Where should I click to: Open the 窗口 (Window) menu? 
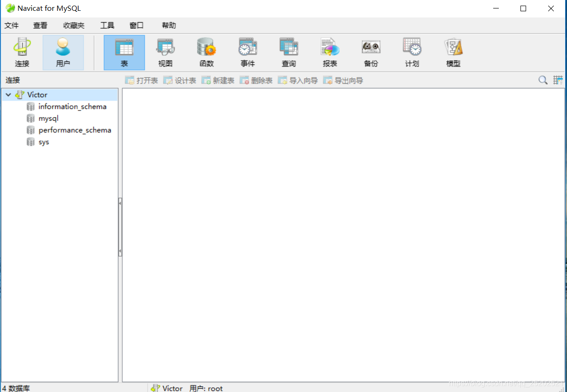pos(136,25)
